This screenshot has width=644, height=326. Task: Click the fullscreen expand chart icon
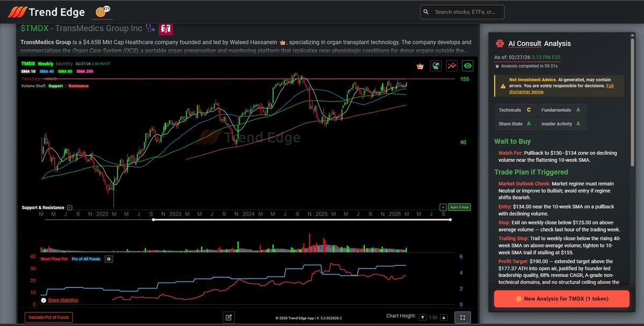click(463, 317)
